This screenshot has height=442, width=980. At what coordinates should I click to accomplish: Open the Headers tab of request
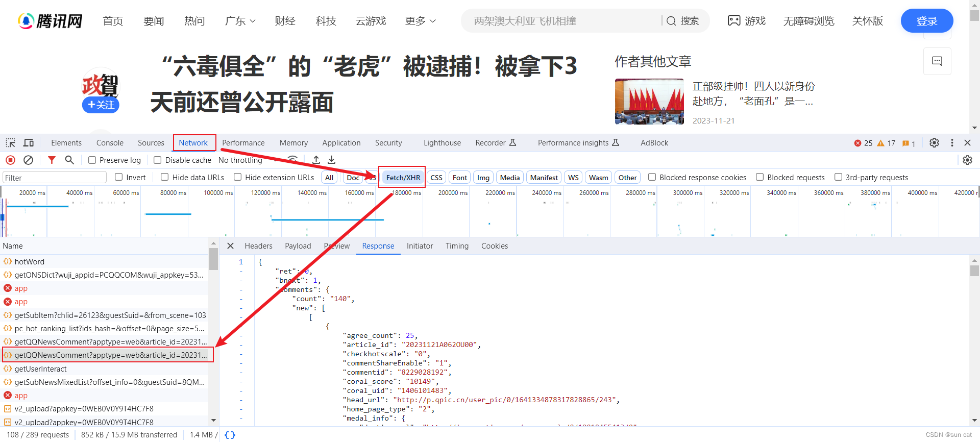[258, 246]
